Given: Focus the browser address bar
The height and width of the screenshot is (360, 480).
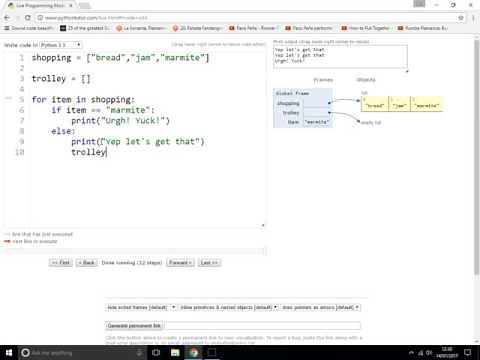Looking at the screenshot, I should click(247, 18).
